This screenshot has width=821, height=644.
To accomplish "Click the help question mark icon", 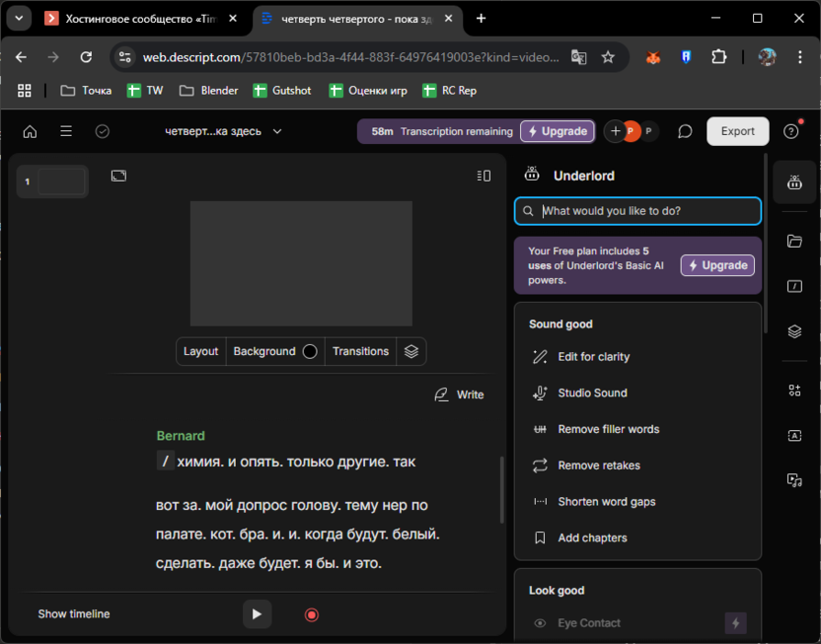I will point(790,131).
